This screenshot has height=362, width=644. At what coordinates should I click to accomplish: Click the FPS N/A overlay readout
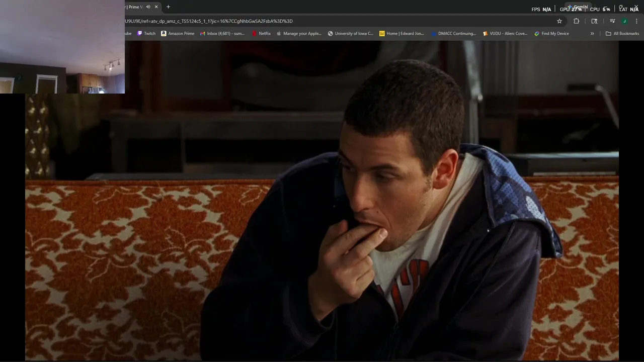point(541,10)
